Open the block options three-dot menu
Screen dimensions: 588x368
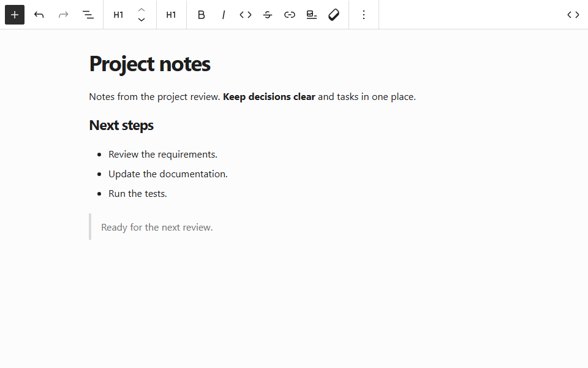coord(364,15)
